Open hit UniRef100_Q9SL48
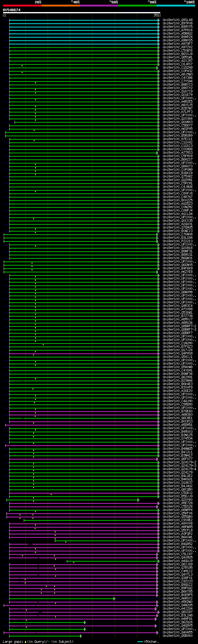This screenshot has width=198, height=644. pyautogui.click(x=178, y=20)
